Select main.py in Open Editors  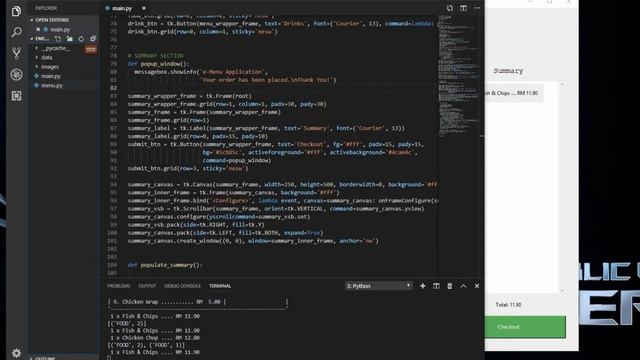point(60,29)
